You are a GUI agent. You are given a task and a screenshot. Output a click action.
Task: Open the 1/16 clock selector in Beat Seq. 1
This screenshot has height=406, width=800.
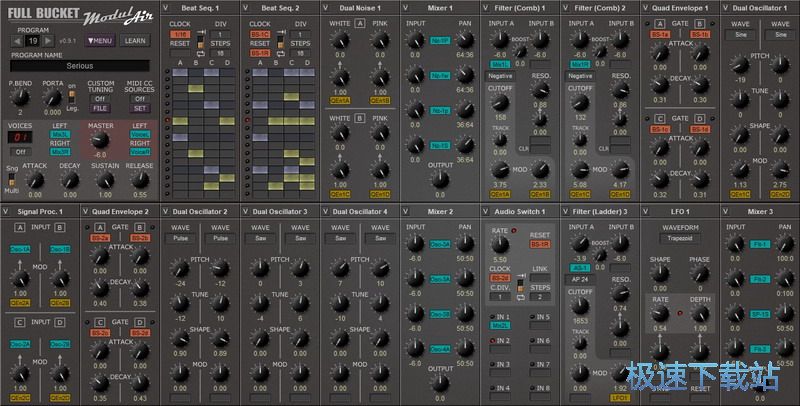[180, 35]
